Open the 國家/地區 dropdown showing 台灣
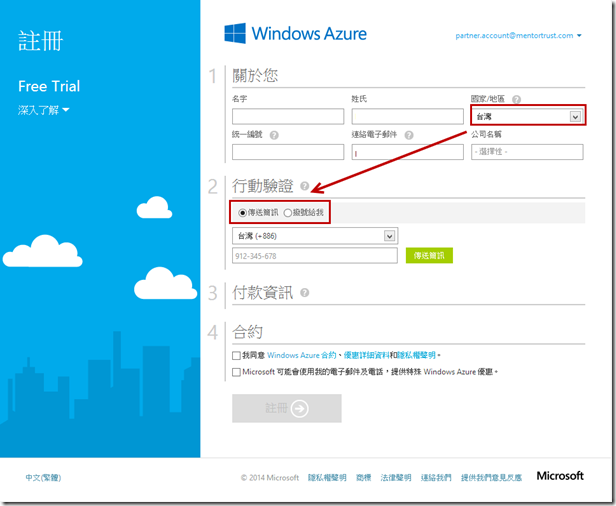 click(527, 117)
